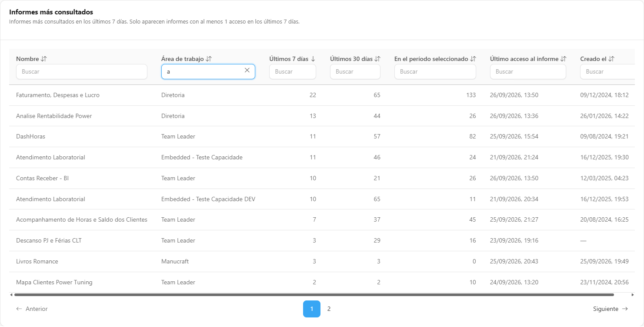Sort by Último acceso al informe icon
The width and height of the screenshot is (644, 327).
click(x=564, y=59)
